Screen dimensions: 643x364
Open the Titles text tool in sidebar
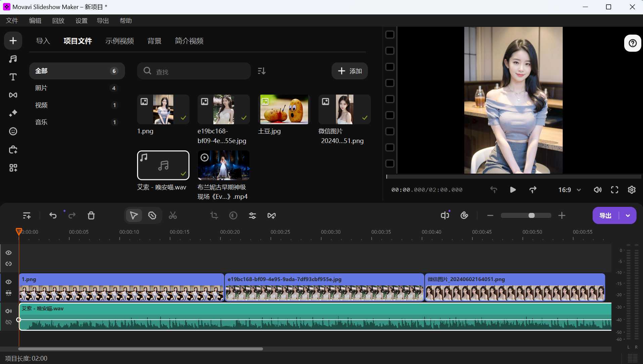[x=13, y=77]
